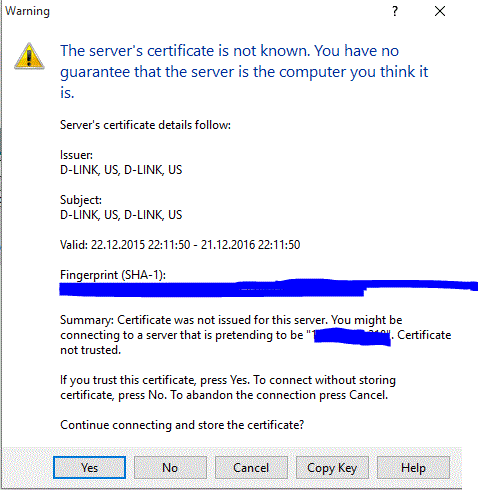Screen dimensions: 478x490
Task: Click the D-LINK value under Issuer
Action: click(x=121, y=170)
